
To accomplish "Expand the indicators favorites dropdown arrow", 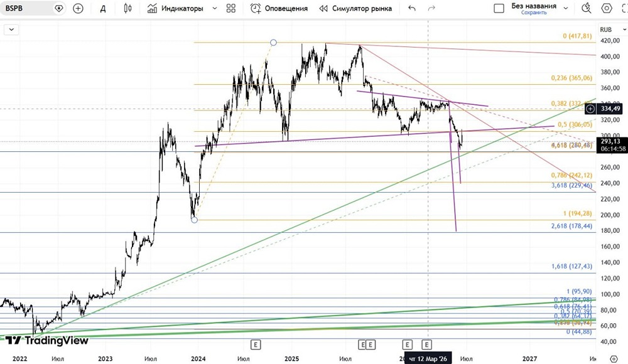I will tap(215, 8).
